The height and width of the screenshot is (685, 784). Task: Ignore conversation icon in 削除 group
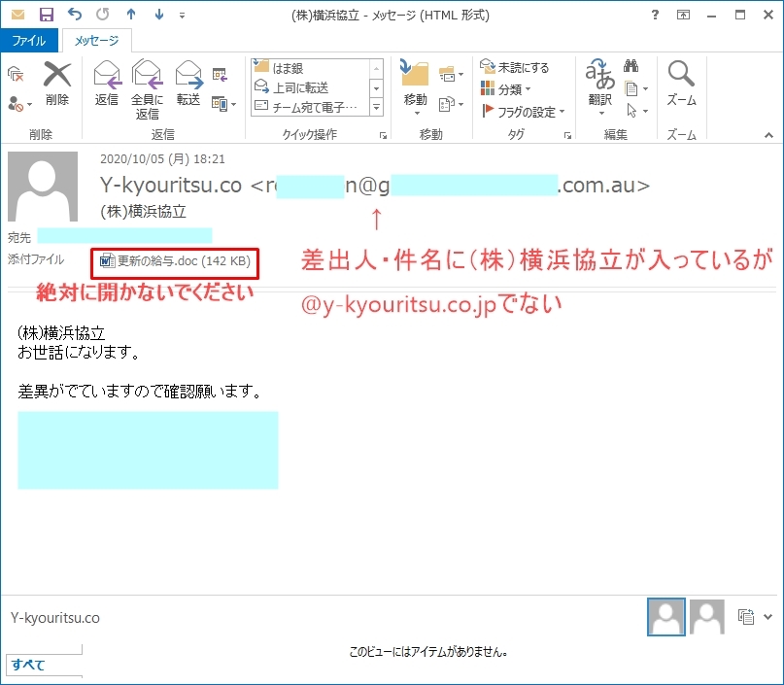click(x=16, y=74)
